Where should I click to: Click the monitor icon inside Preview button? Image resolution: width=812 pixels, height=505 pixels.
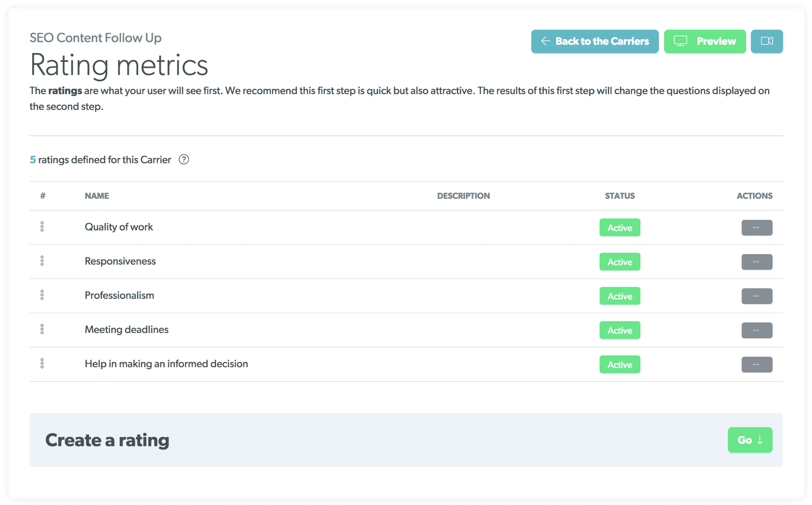click(x=681, y=41)
